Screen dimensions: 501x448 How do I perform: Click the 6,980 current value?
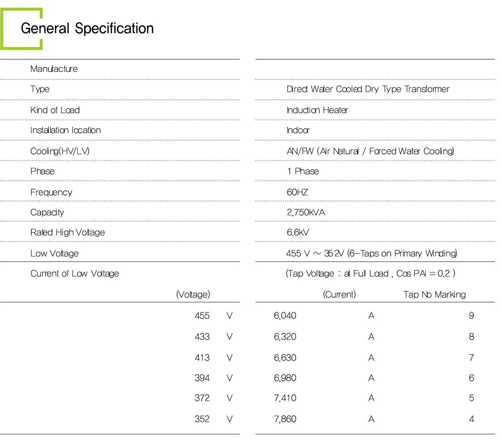[285, 378]
